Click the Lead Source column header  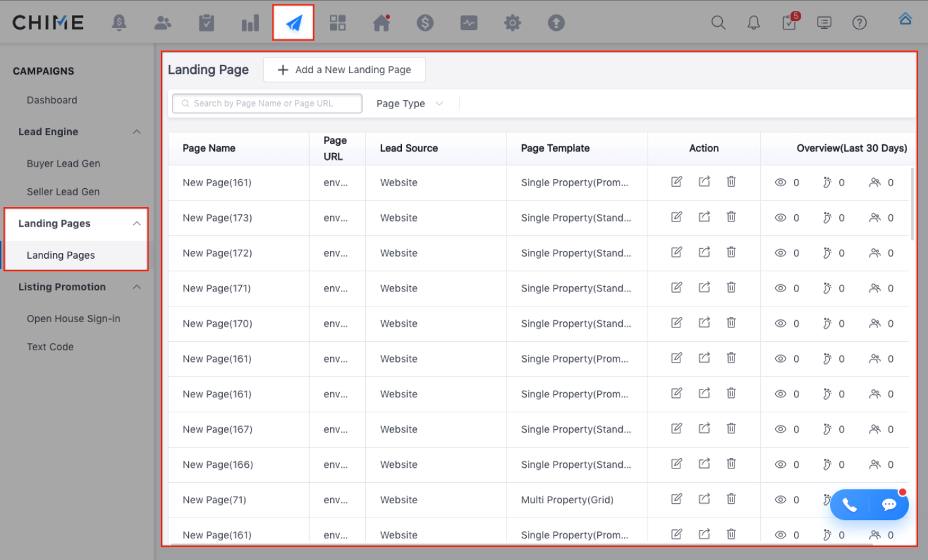[x=409, y=148]
